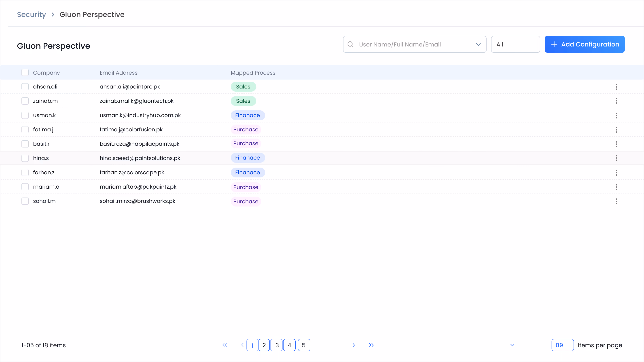Tick the zainab.m row checkbox
Viewport: 644px width, 362px height.
(25, 101)
